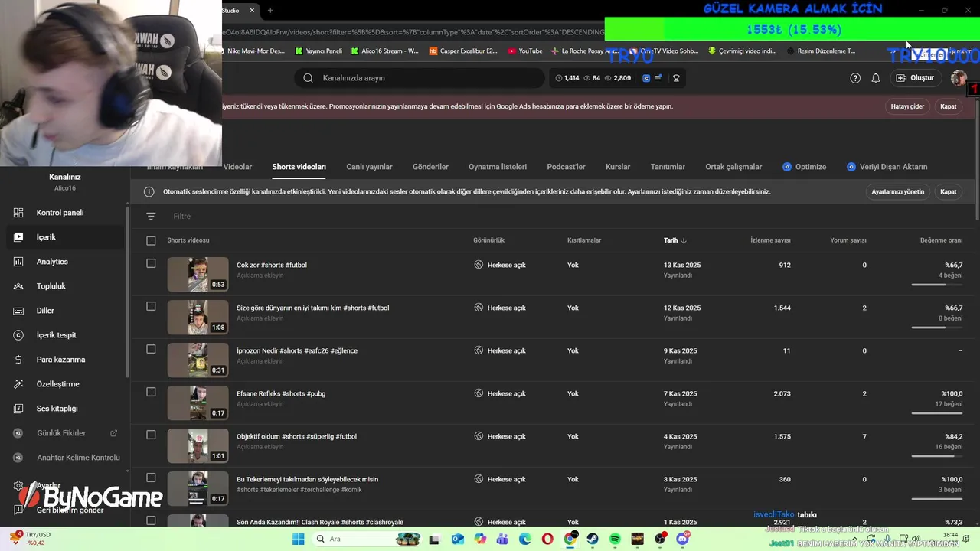
Task: Dismiss the payment warning with Kapat
Action: pyautogui.click(x=948, y=106)
